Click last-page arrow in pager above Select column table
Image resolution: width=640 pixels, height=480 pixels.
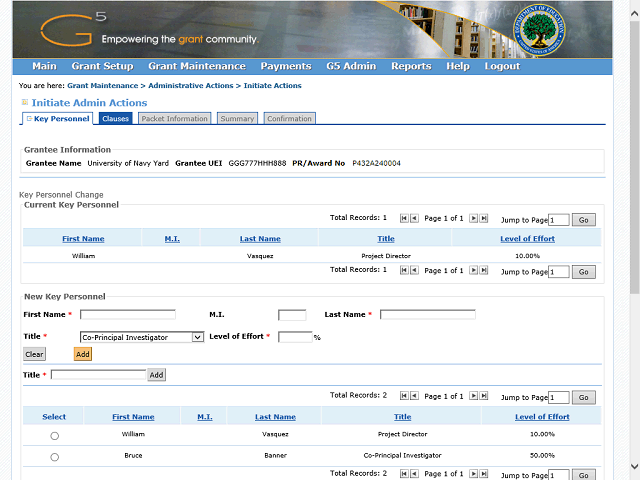[484, 396]
